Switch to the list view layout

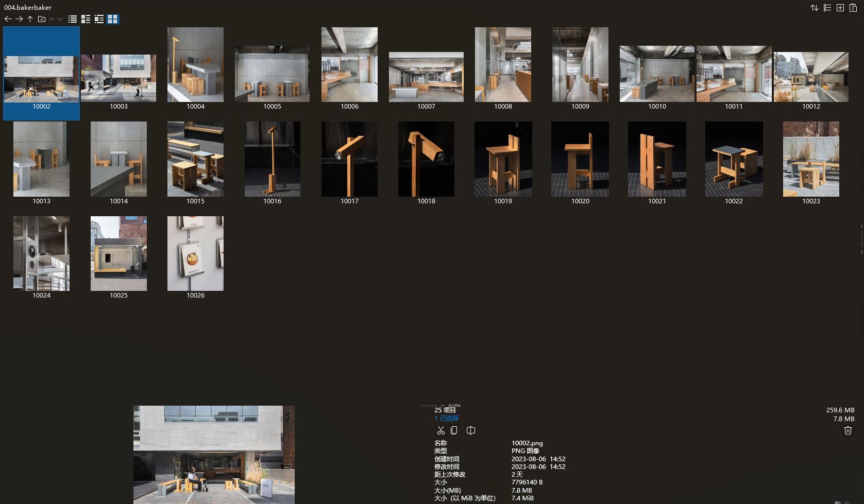click(x=72, y=19)
